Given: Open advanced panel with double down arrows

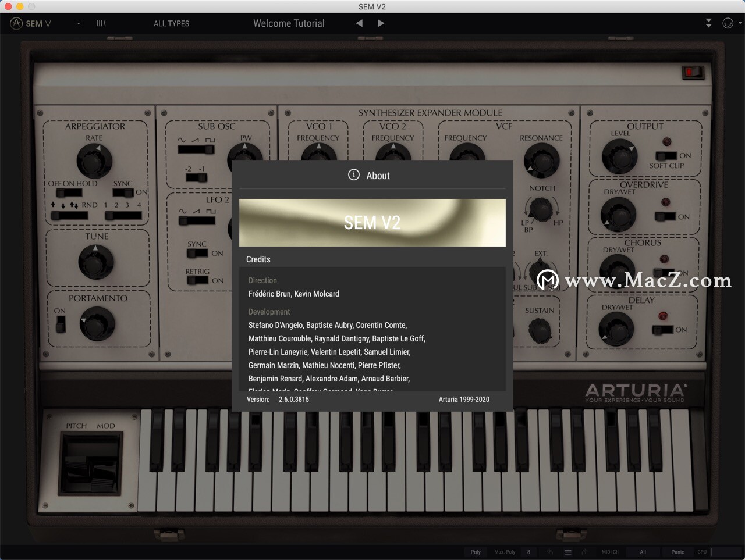Looking at the screenshot, I should pyautogui.click(x=708, y=23).
